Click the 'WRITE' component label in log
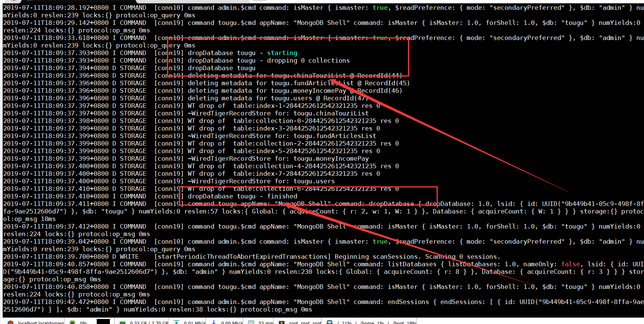 pyautogui.click(x=129, y=256)
